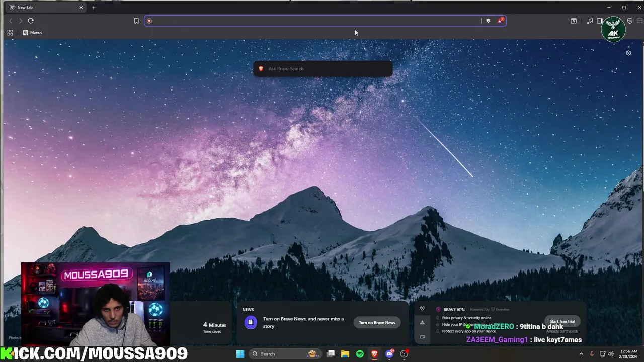Open Discord from the taskbar
644x362 pixels.
(x=389, y=354)
